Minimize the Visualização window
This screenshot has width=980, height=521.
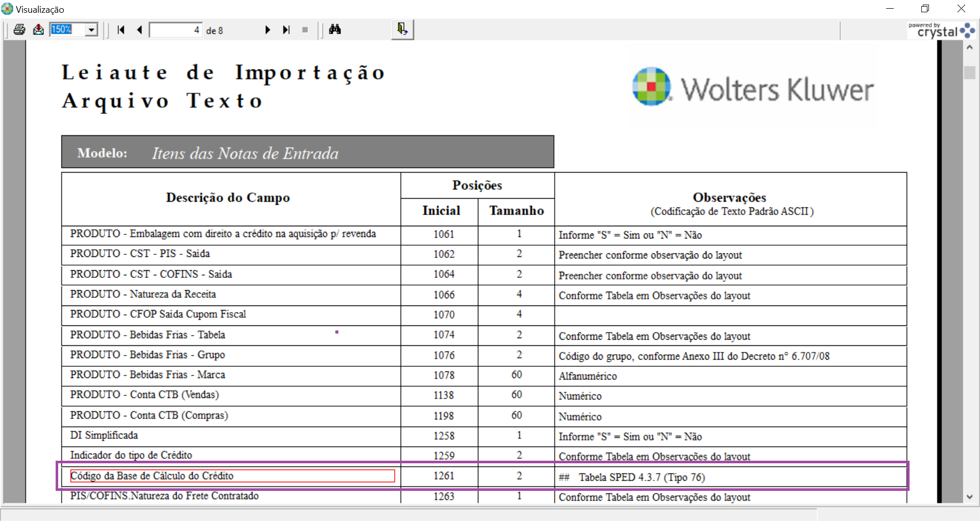pos(890,9)
